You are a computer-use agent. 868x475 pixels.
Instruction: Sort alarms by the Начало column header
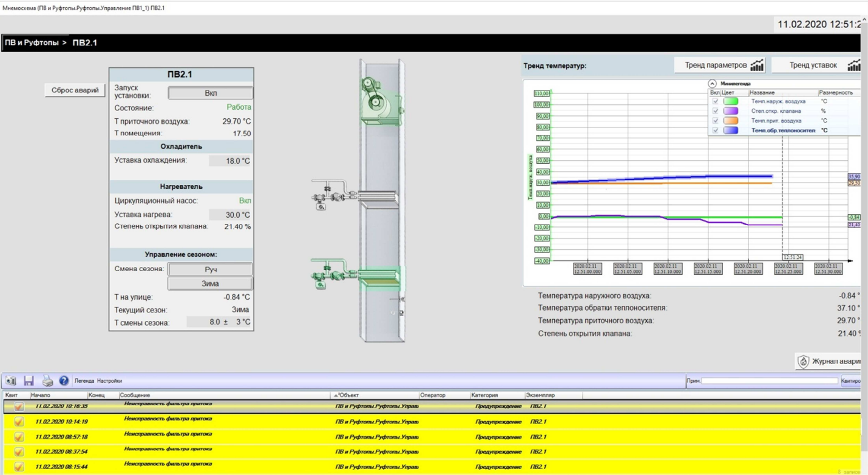tap(40, 396)
